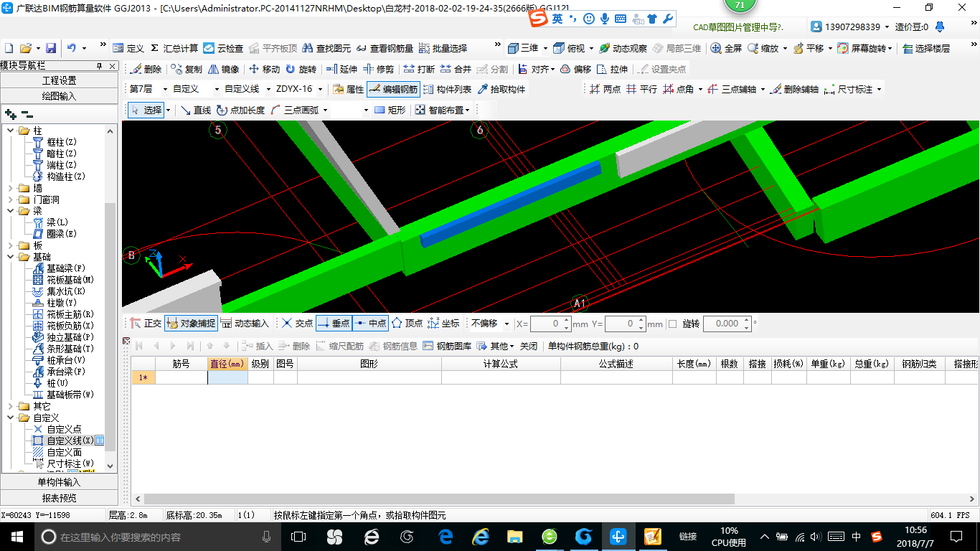Open 钢筋图库 rebar library
The image size is (980, 551).
[447, 346]
